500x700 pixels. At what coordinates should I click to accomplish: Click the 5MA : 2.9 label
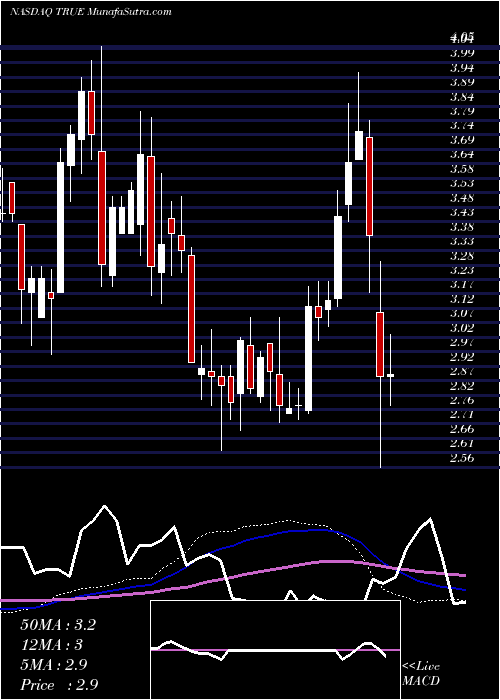(x=54, y=665)
